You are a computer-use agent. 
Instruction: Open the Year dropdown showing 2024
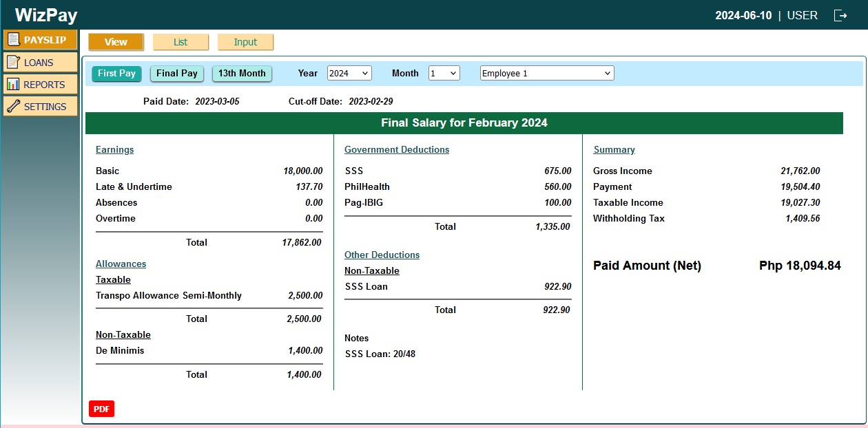[349, 73]
